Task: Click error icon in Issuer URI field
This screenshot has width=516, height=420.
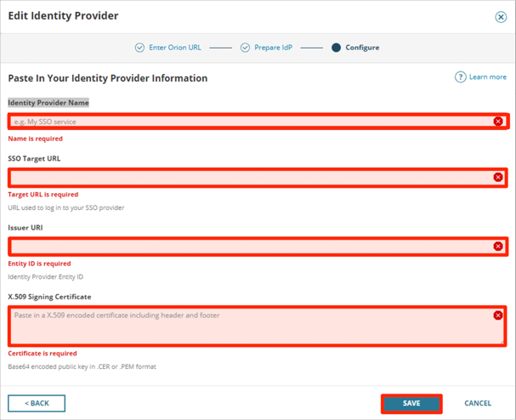Action: tap(498, 247)
